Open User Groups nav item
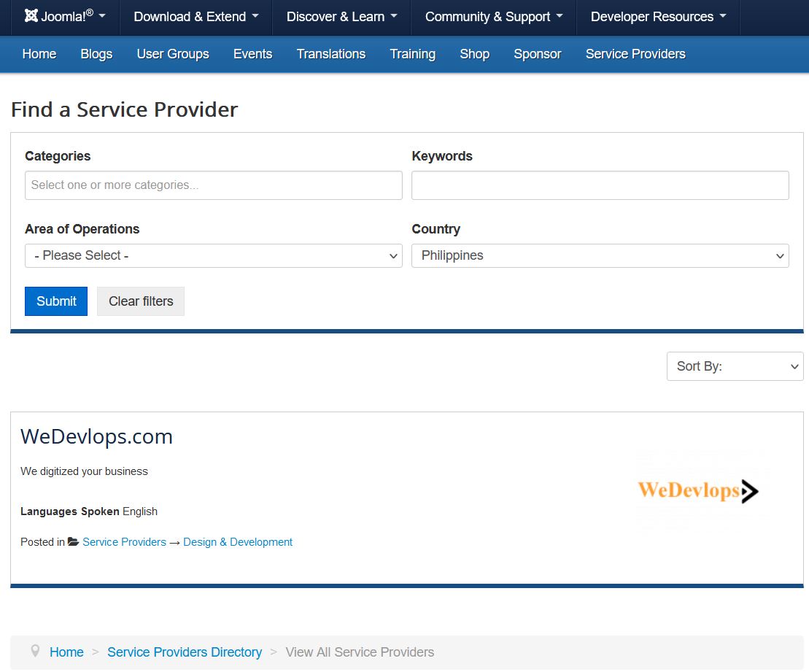This screenshot has width=809, height=672. [x=173, y=54]
